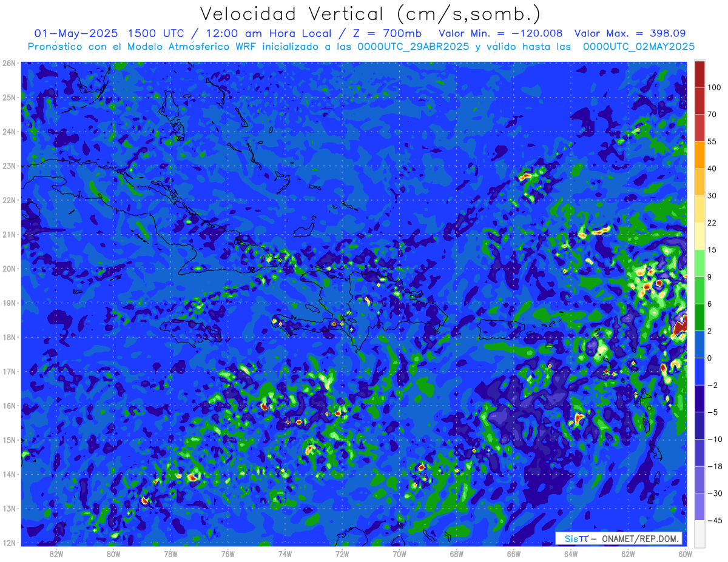Click the colorbar value "-45"
Image resolution: width=728 pixels, height=562 pixels.
714,520
